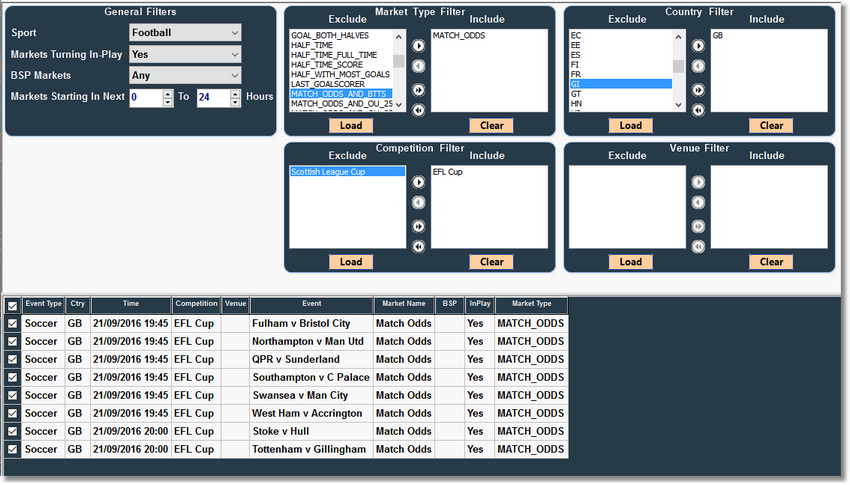Select MATCH_ODDS_AND_BTTS in the Market Type exclude list

(340, 94)
